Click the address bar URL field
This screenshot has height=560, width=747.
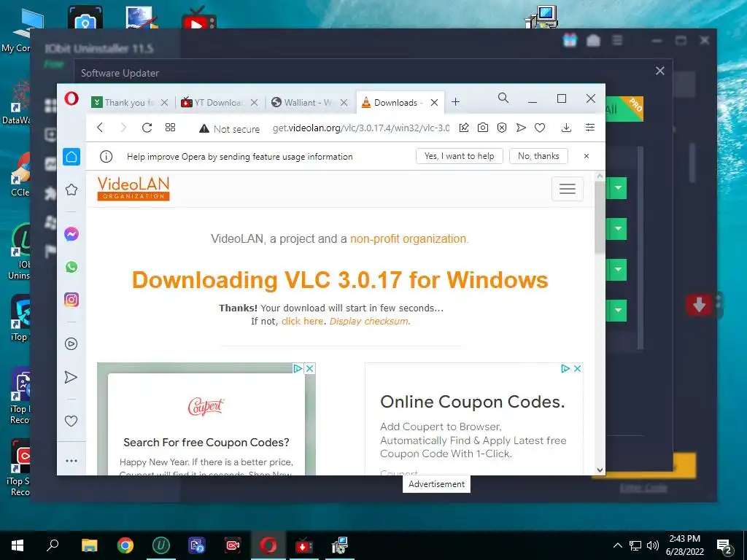[x=360, y=128]
